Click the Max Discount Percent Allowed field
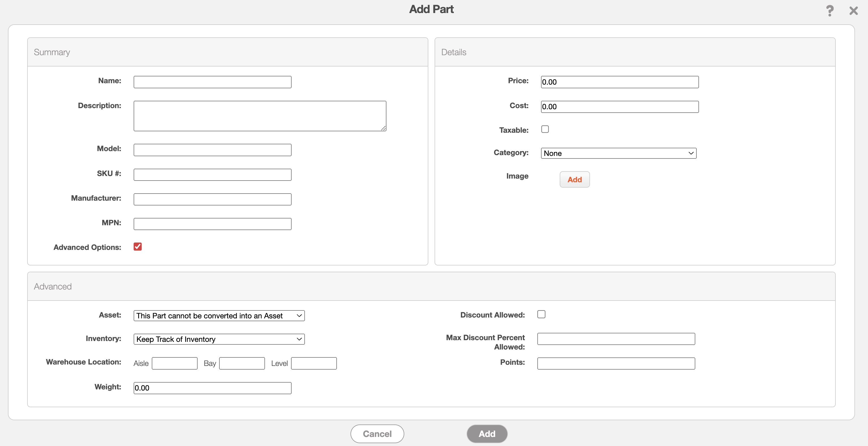This screenshot has height=446, width=868. tap(616, 338)
